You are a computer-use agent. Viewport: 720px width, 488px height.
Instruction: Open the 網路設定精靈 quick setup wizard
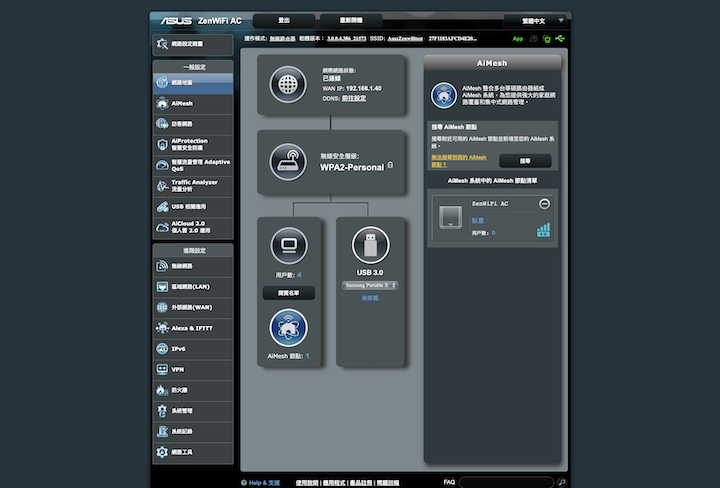(x=193, y=44)
